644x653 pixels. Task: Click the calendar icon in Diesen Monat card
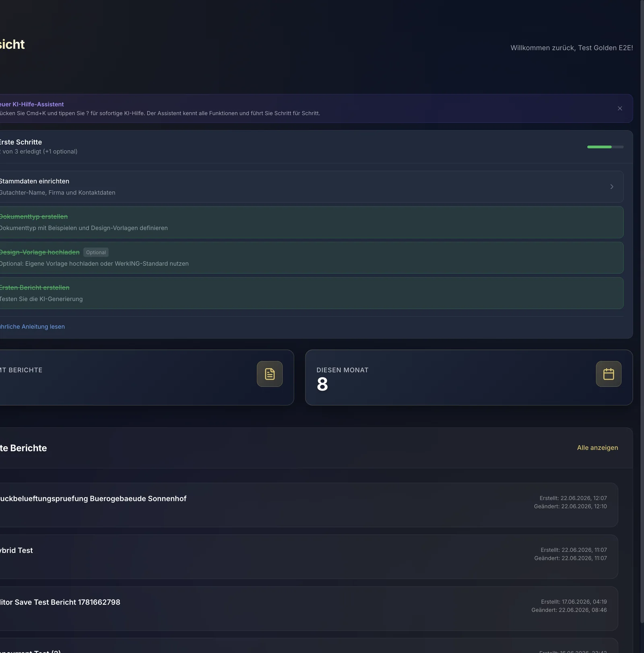tap(609, 374)
